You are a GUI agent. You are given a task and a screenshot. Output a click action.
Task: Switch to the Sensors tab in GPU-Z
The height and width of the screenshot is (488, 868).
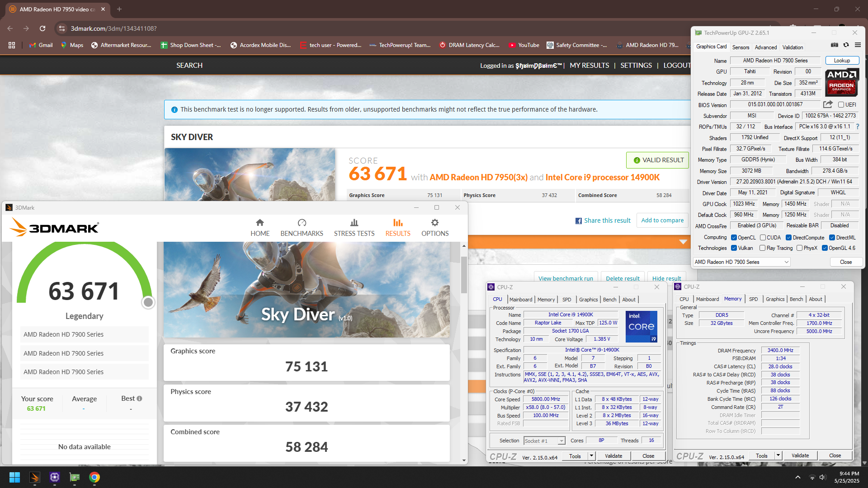coord(741,47)
